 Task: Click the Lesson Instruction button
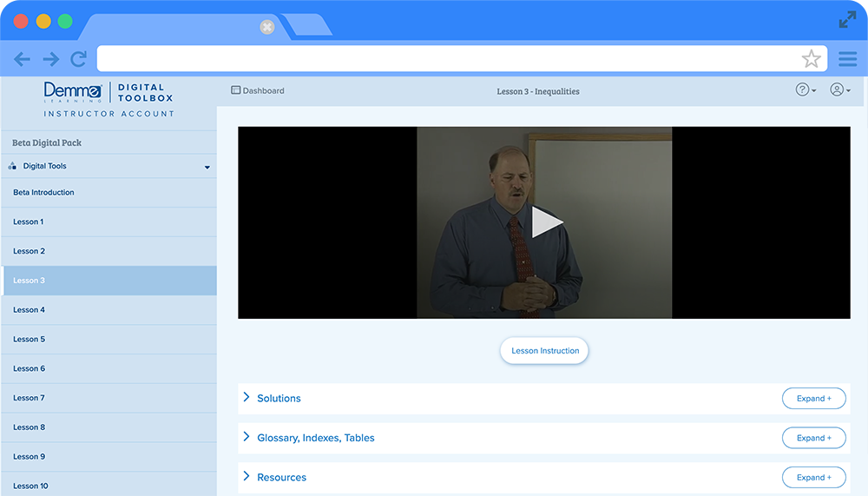(544, 351)
